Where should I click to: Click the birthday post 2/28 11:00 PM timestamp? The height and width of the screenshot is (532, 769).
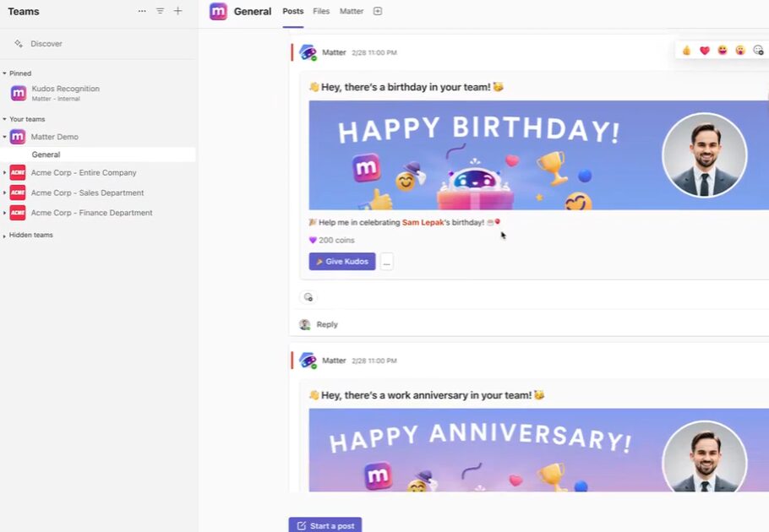(374, 53)
